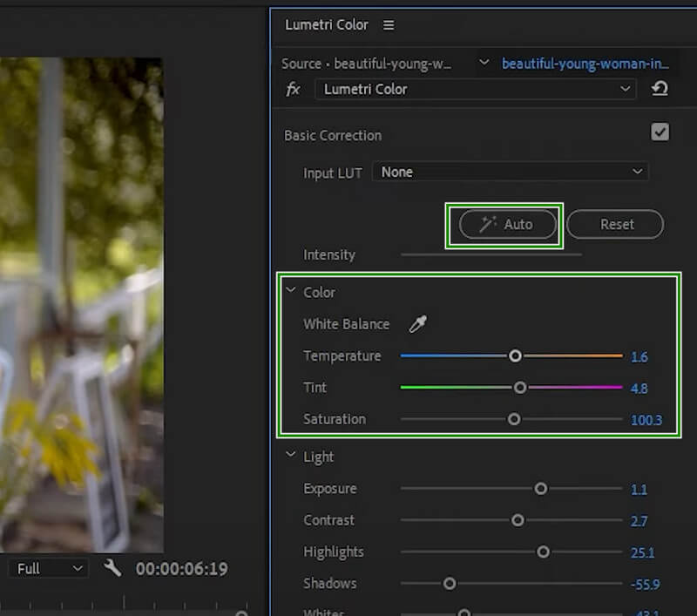Click the timecode 00:00:06:19
697x616 pixels.
(181, 569)
